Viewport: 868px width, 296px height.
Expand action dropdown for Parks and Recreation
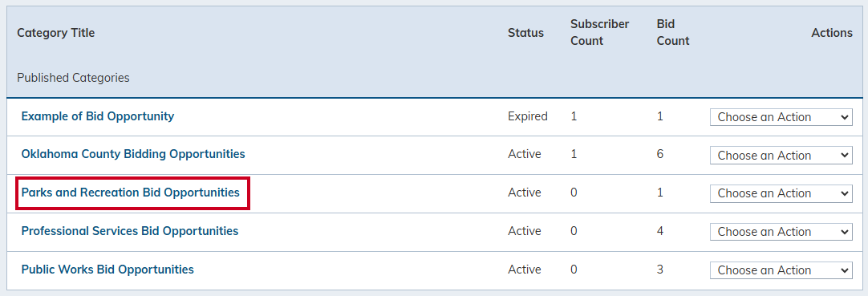(781, 193)
